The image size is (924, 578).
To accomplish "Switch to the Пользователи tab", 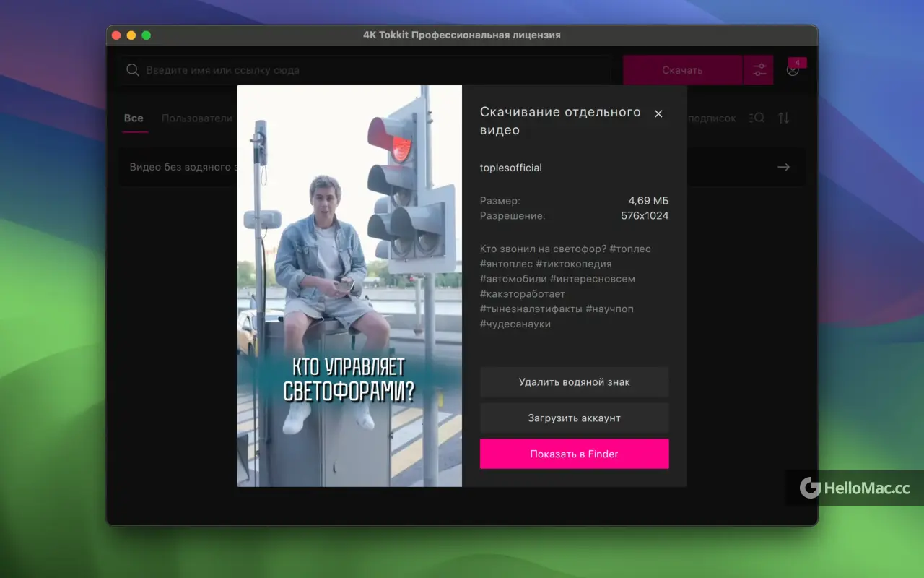I will pos(196,118).
